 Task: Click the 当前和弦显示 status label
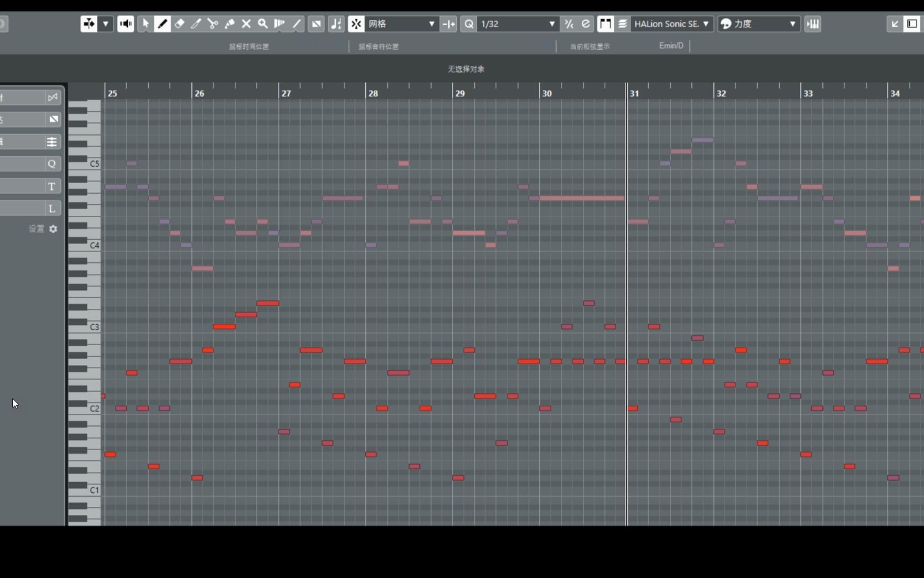click(x=590, y=47)
